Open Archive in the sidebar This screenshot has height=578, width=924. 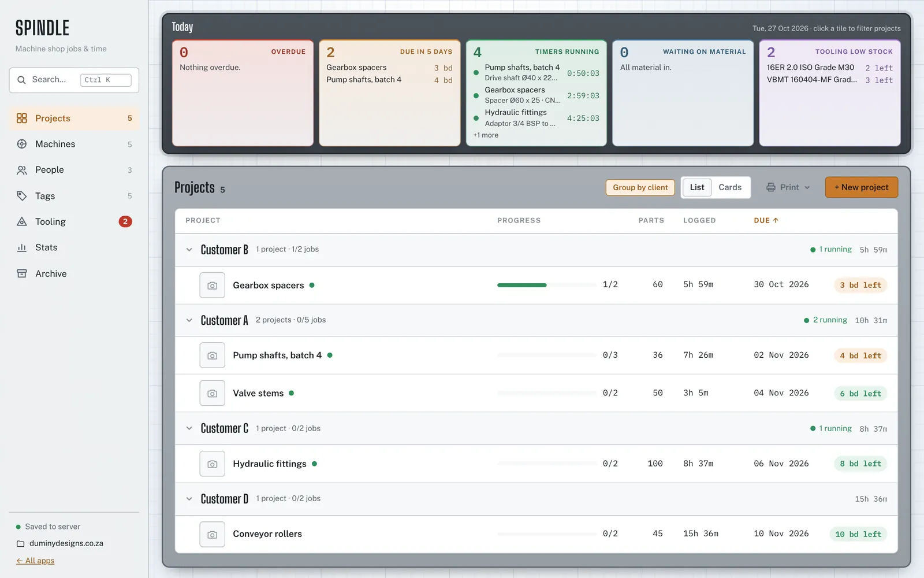coord(74,273)
